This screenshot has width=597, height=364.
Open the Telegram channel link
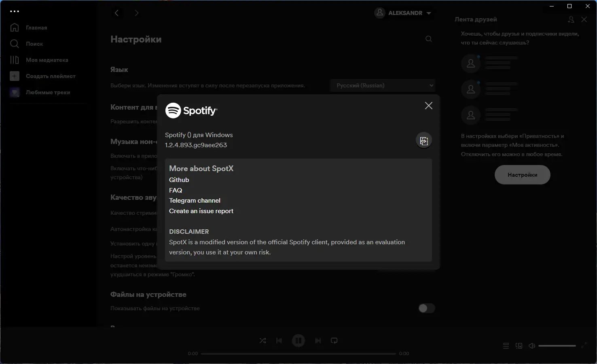coord(195,201)
